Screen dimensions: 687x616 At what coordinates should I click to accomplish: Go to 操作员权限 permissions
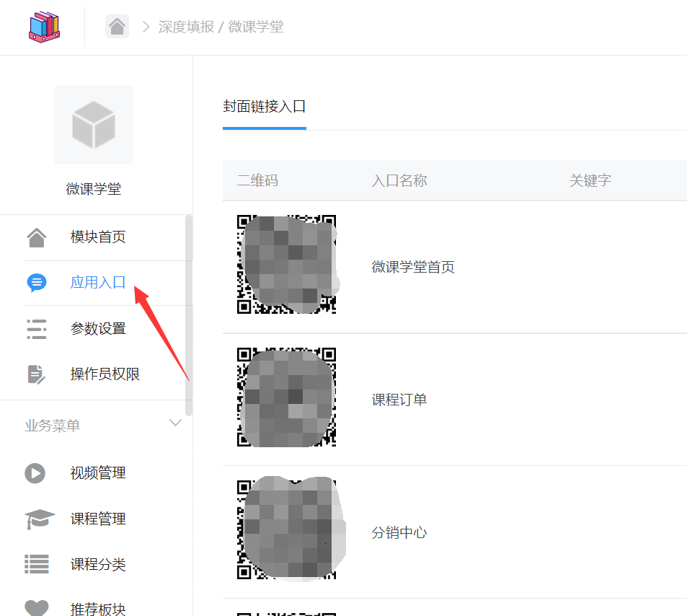(x=105, y=374)
